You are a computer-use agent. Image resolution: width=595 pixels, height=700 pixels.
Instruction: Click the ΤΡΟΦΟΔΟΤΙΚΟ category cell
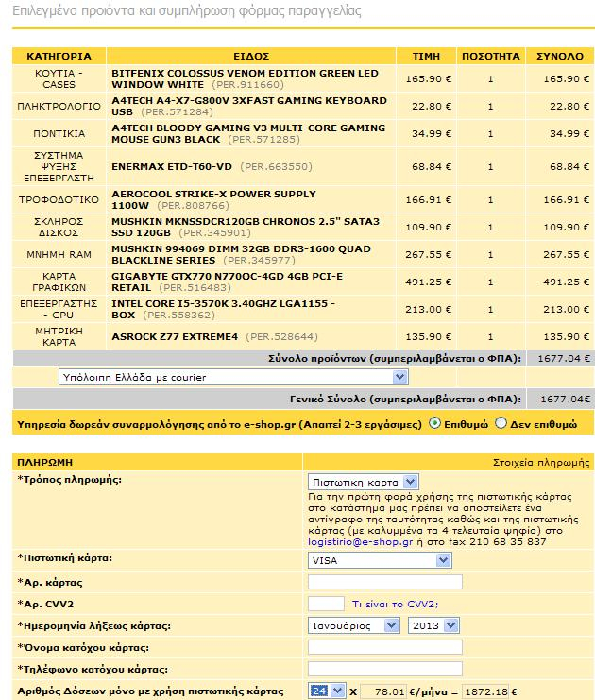pyautogui.click(x=59, y=199)
